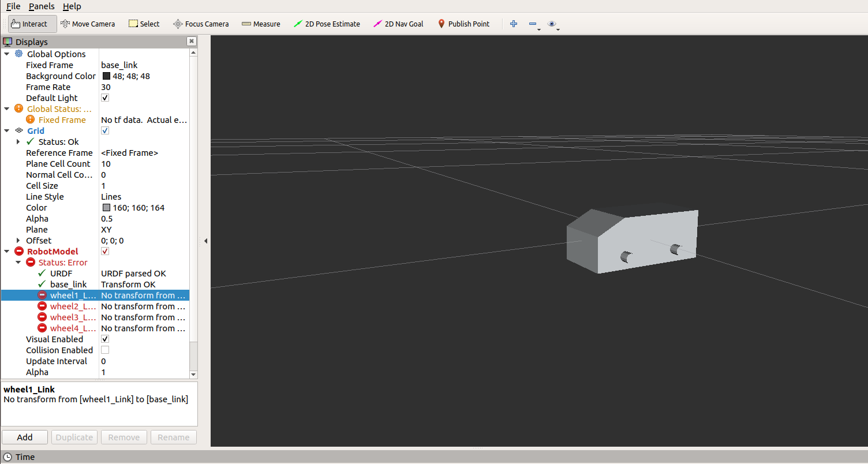Disable the Grid display
868x464 pixels.
coord(104,130)
